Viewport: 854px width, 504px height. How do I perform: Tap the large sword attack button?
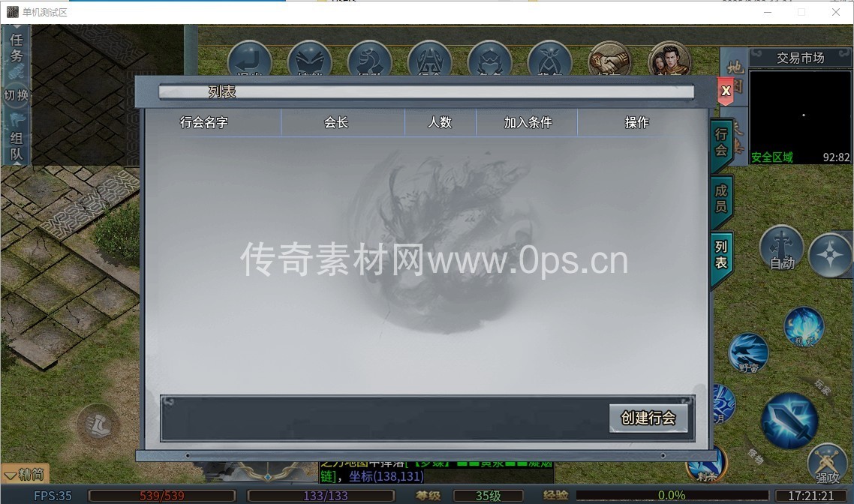click(789, 419)
